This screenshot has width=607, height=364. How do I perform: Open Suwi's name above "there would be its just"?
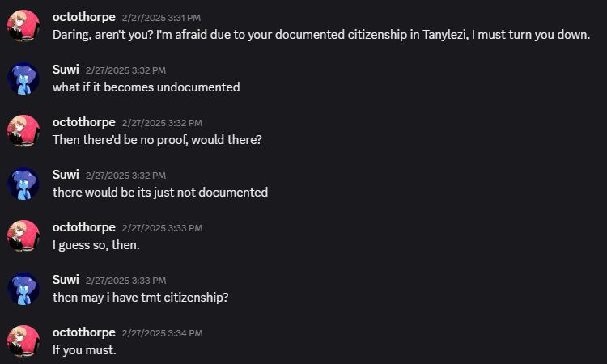[x=66, y=174]
